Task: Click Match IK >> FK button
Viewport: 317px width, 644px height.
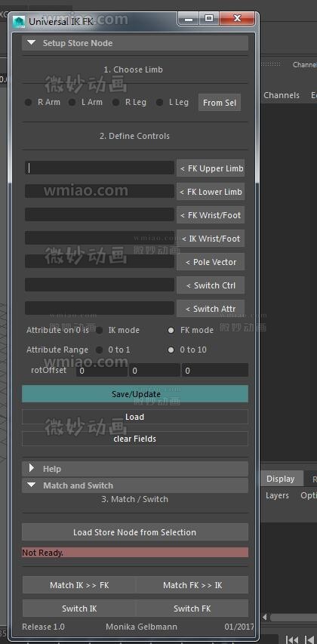Action: coord(78,585)
